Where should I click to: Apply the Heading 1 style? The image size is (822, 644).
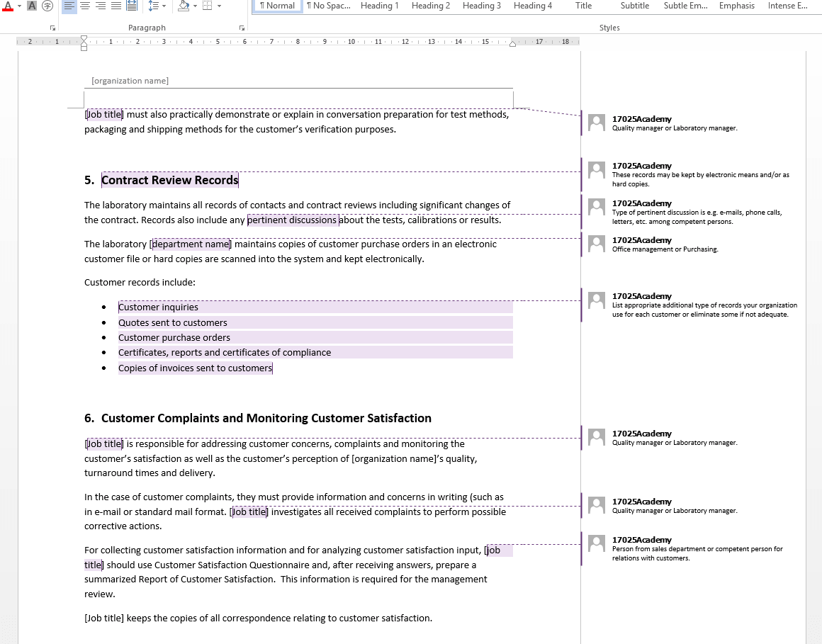[x=380, y=6]
